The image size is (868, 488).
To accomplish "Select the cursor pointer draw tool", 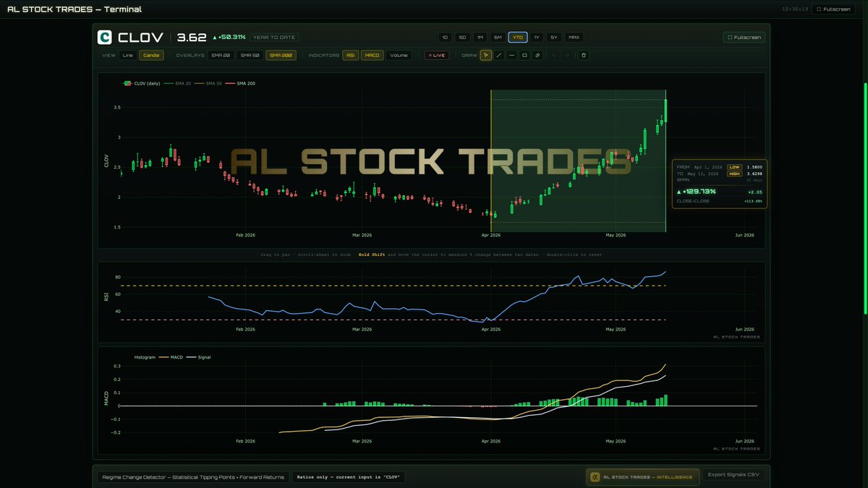I will point(486,55).
